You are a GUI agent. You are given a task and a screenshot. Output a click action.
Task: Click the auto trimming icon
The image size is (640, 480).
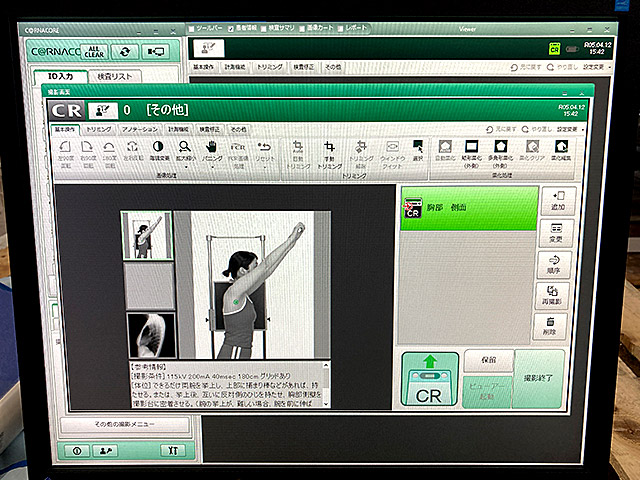(298, 147)
